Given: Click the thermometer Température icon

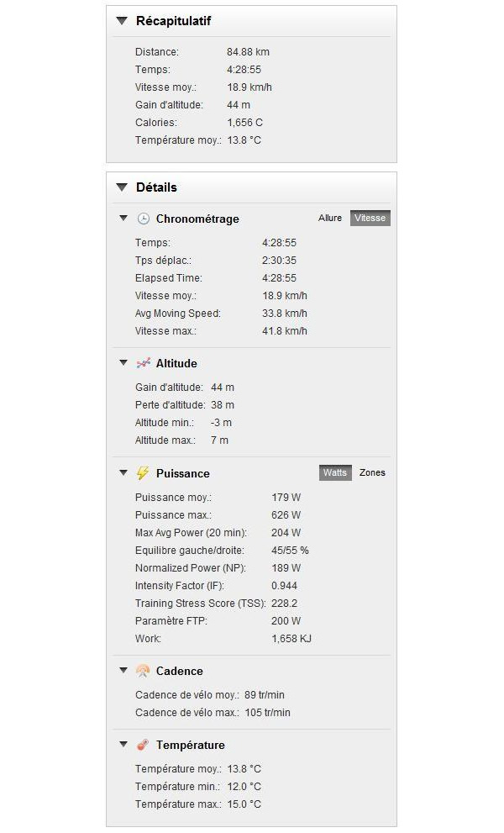Looking at the screenshot, I should 142,745.
